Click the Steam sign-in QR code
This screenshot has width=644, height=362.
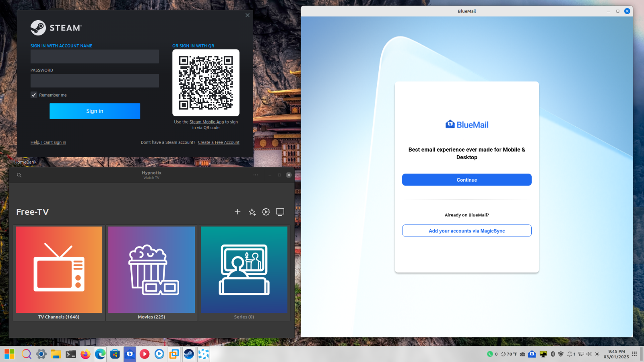[x=206, y=83]
